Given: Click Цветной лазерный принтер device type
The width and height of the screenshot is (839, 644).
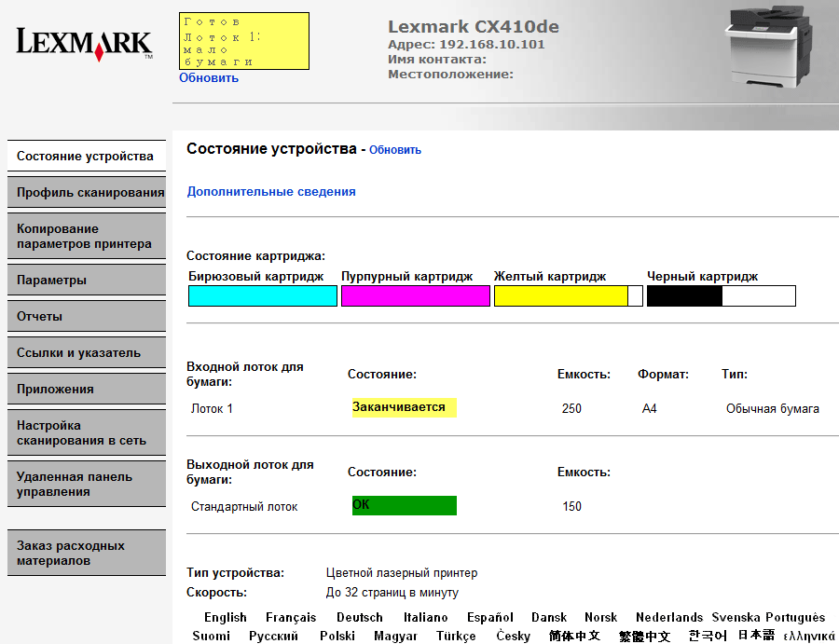Looking at the screenshot, I should click(401, 573).
